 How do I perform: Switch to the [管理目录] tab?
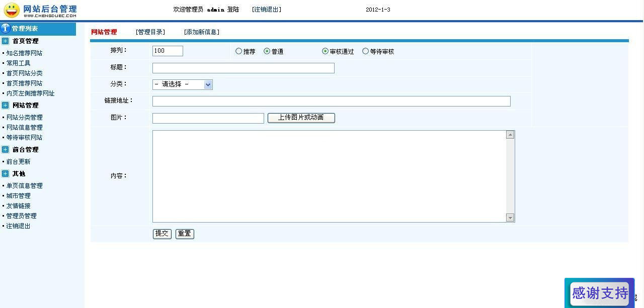point(150,32)
